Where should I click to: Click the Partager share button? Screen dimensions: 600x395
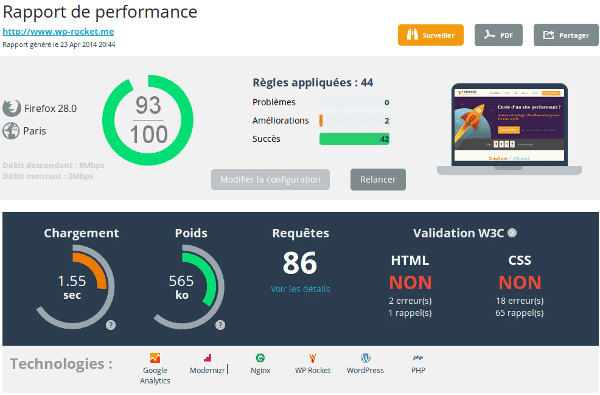point(566,35)
